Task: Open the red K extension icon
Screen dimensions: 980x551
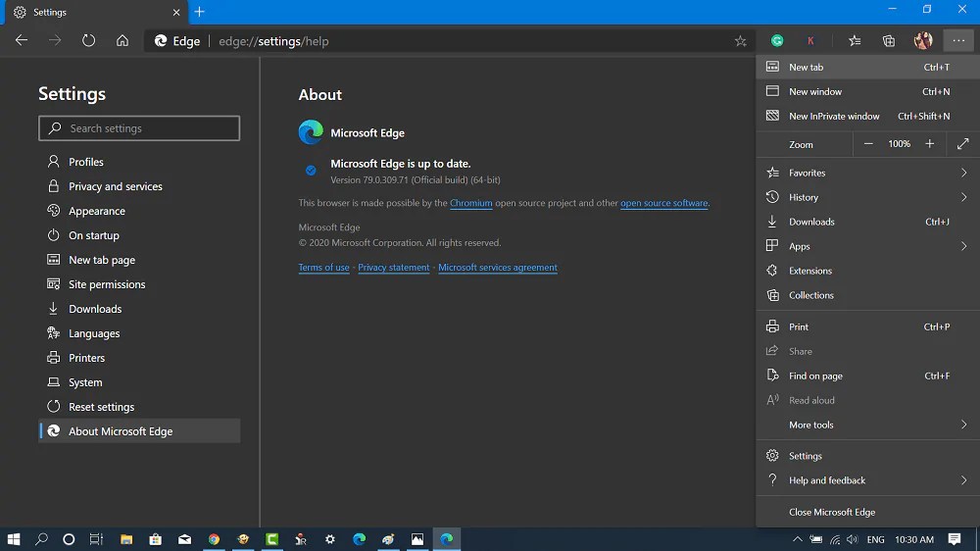Action: (x=810, y=40)
